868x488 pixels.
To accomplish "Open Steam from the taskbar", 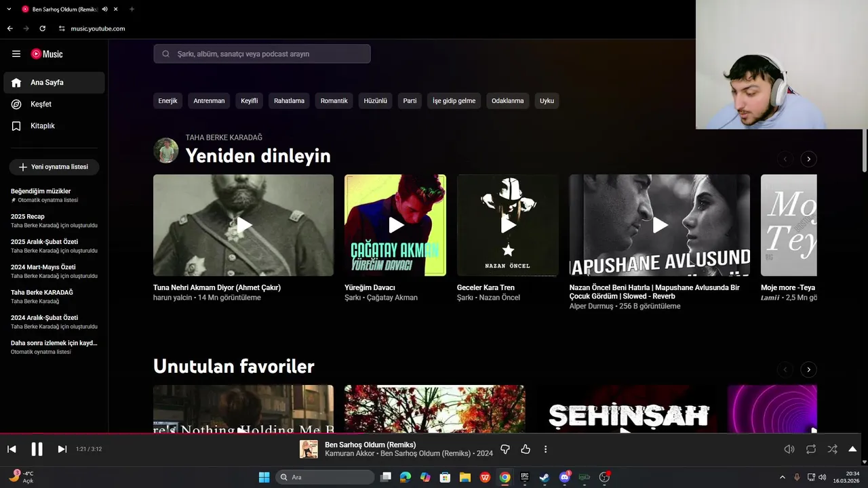I will coord(544,477).
